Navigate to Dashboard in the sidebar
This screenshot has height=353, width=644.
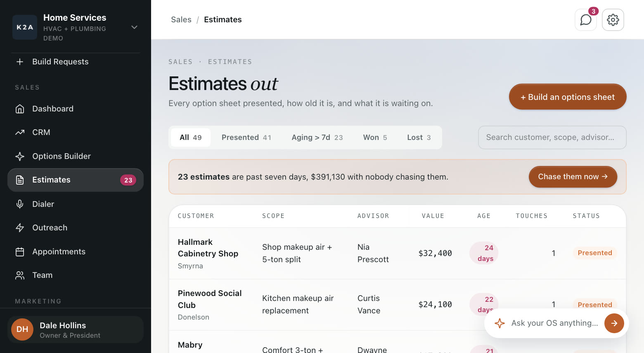coord(76,109)
